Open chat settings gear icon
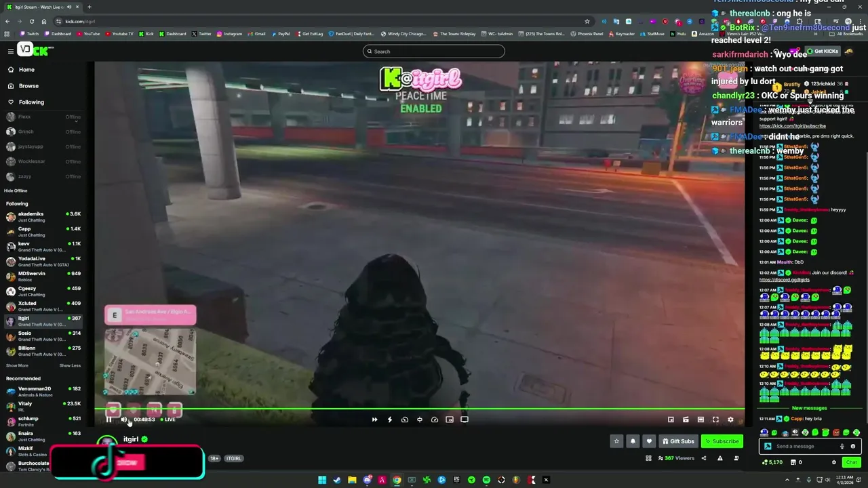This screenshot has height=488, width=868. pos(834,462)
